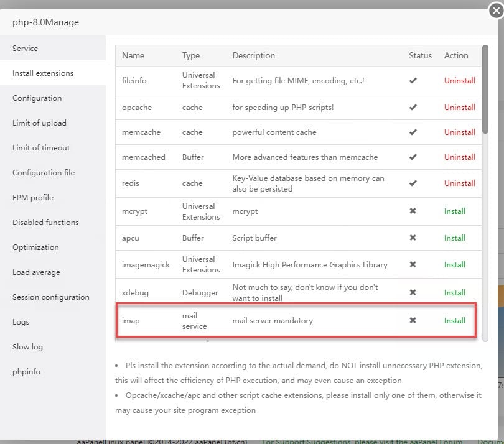Switch to Configuration file tab
Viewport: 504px width, 444px height.
pos(44,172)
